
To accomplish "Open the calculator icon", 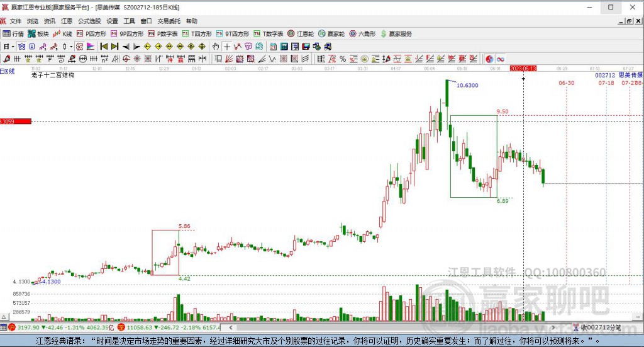I will 284,47.
